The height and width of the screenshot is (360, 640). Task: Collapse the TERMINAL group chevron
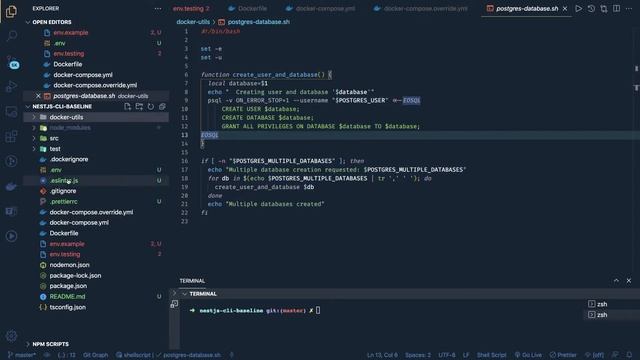[184, 294]
